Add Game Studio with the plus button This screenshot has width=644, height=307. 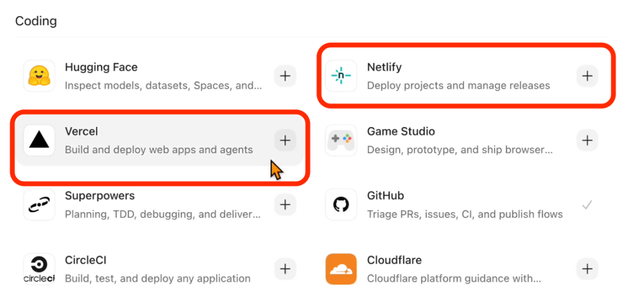[x=587, y=140]
